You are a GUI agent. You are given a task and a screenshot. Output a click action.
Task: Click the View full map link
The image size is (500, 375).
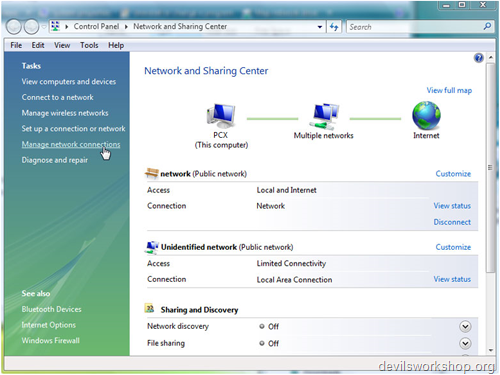click(x=449, y=90)
